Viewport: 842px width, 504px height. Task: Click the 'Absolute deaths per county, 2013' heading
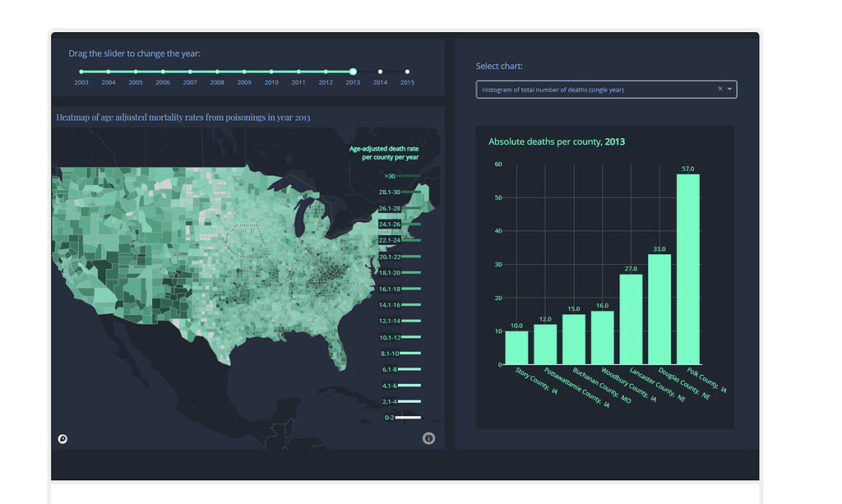click(x=555, y=141)
